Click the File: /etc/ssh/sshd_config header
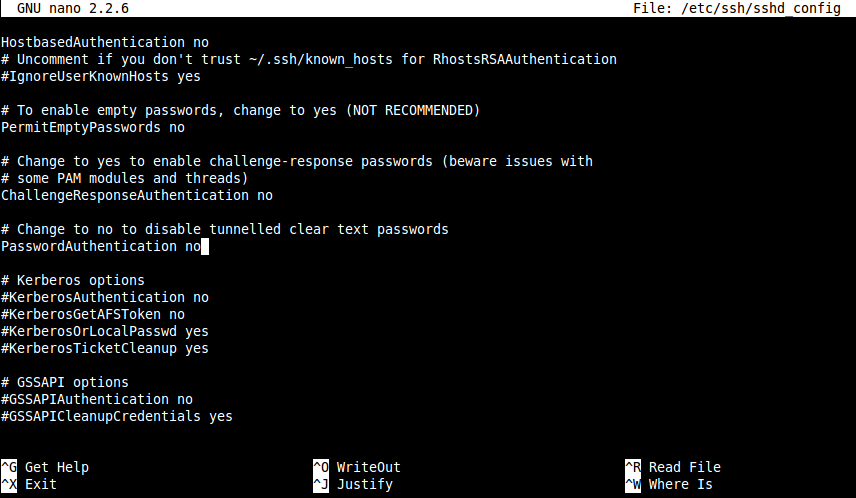The width and height of the screenshot is (856, 498). click(x=737, y=9)
